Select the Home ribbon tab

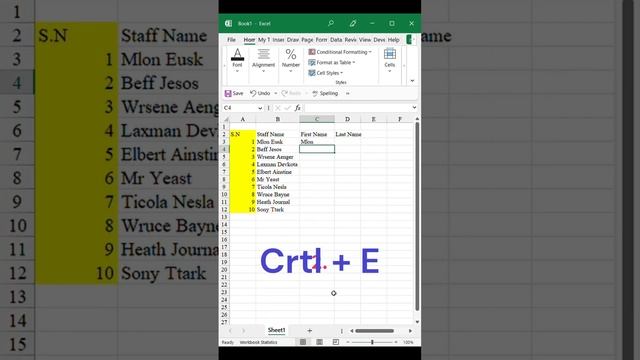249,40
